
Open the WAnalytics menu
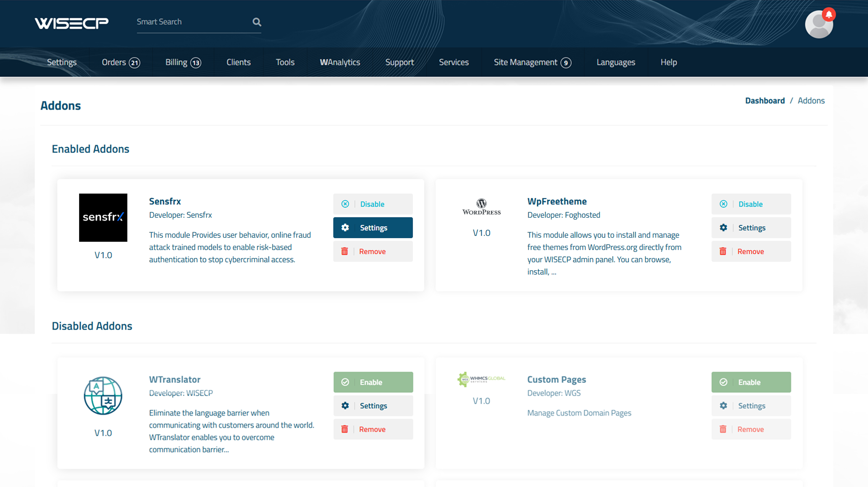click(x=340, y=62)
